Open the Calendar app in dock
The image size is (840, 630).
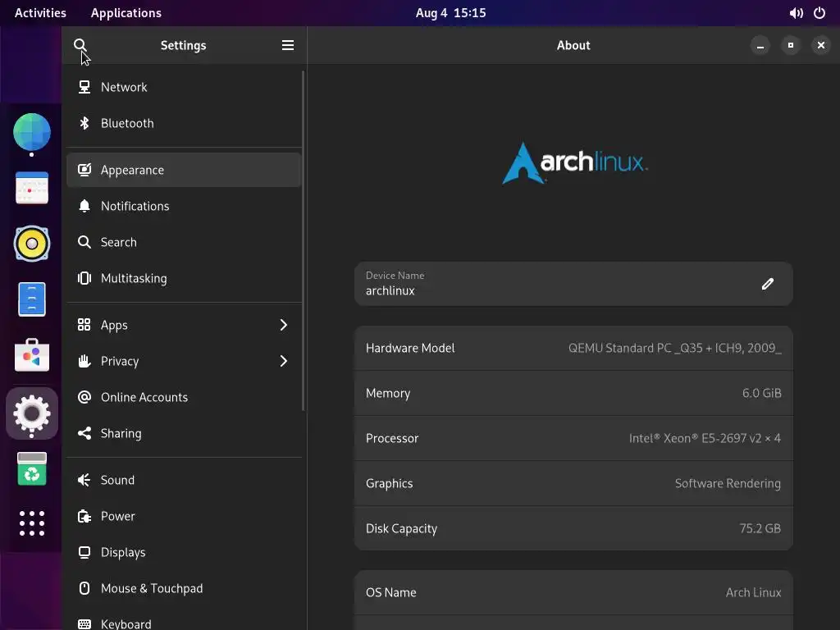point(32,188)
